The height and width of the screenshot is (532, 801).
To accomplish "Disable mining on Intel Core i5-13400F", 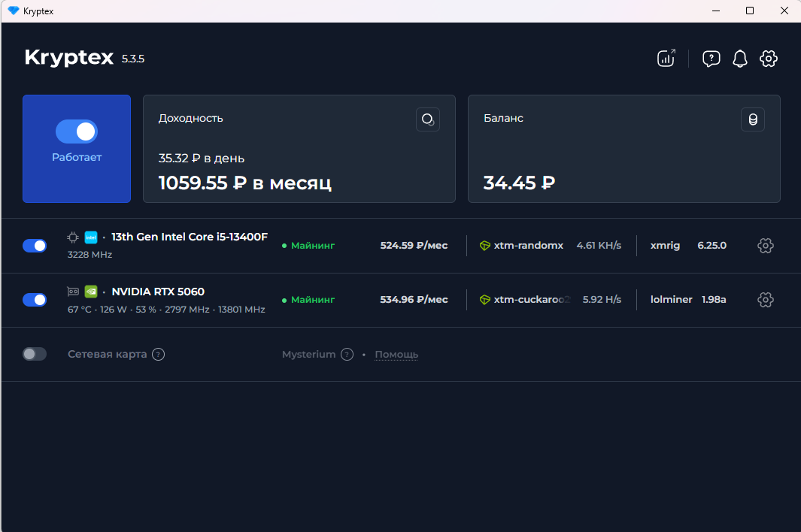I will (35, 246).
